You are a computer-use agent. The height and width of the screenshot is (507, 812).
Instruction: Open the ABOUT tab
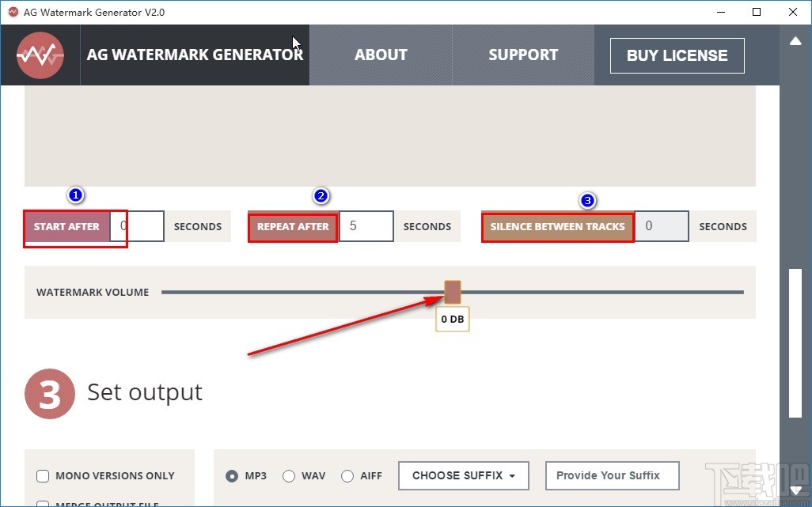(381, 55)
